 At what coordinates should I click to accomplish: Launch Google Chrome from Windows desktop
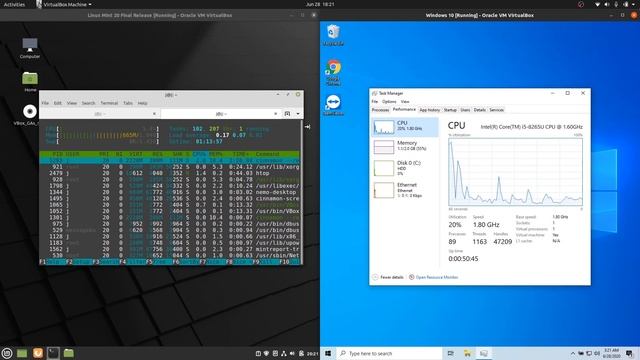click(x=333, y=72)
